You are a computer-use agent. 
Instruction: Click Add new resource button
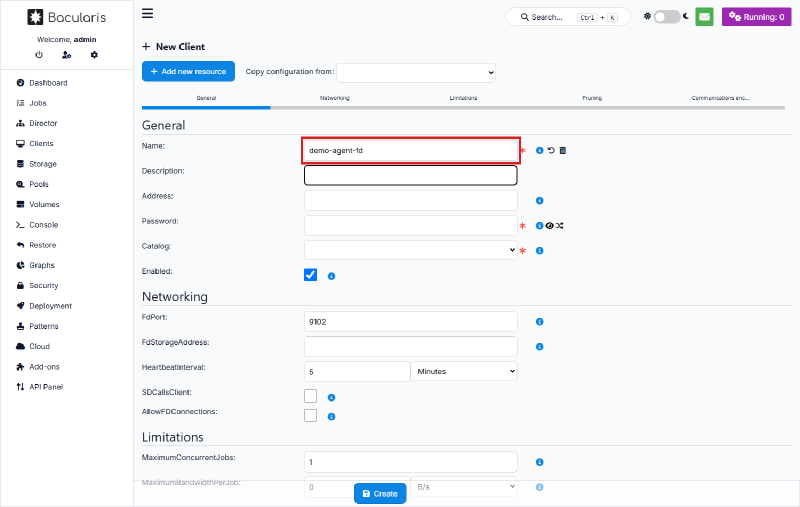[188, 71]
